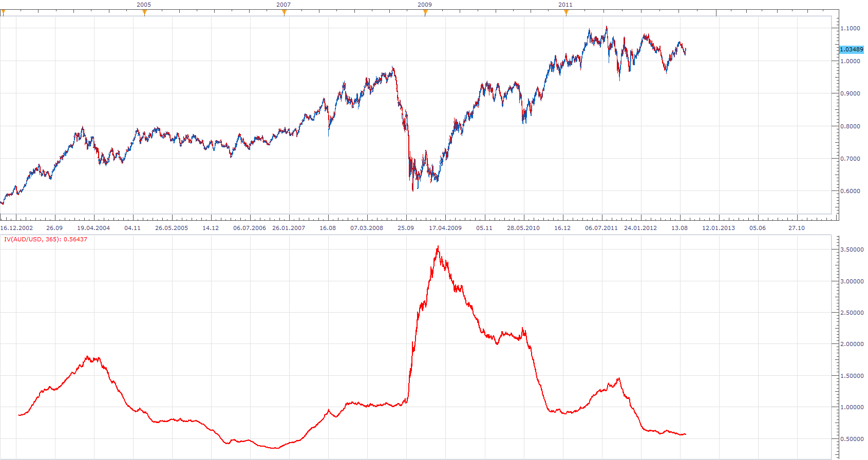868x460 pixels.
Task: Click the 0.8000 price axis label
Action: (850, 126)
